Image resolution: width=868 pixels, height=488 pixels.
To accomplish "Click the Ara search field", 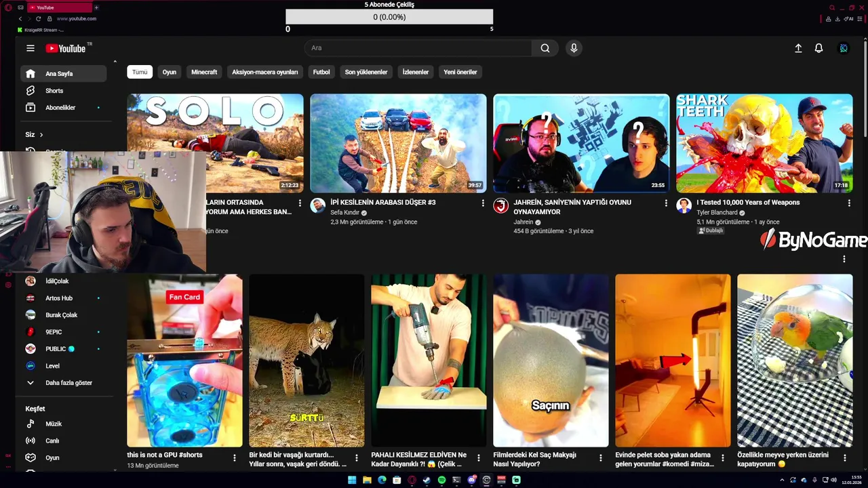I will point(418,48).
